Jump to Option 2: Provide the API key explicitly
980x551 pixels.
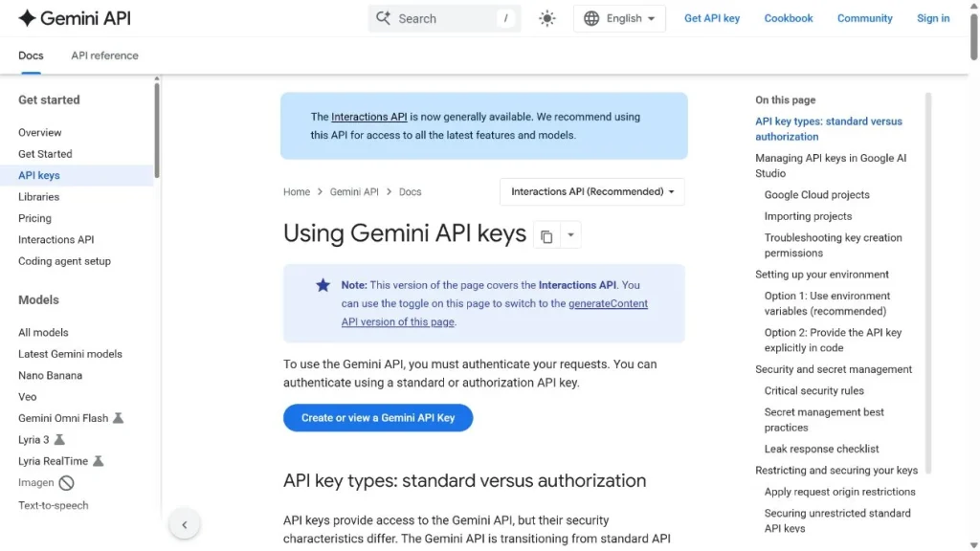click(833, 341)
